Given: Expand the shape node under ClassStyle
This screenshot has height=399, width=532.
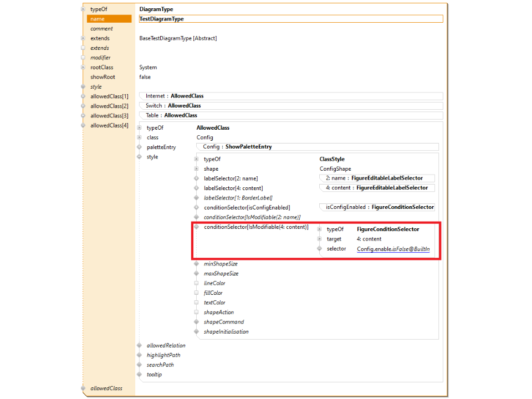Looking at the screenshot, I should [x=196, y=169].
